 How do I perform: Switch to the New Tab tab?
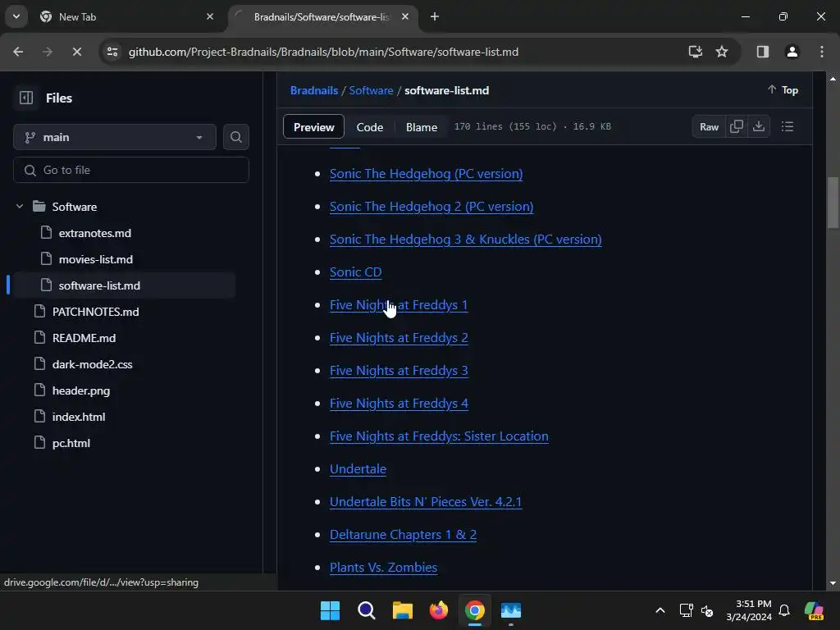pos(126,17)
